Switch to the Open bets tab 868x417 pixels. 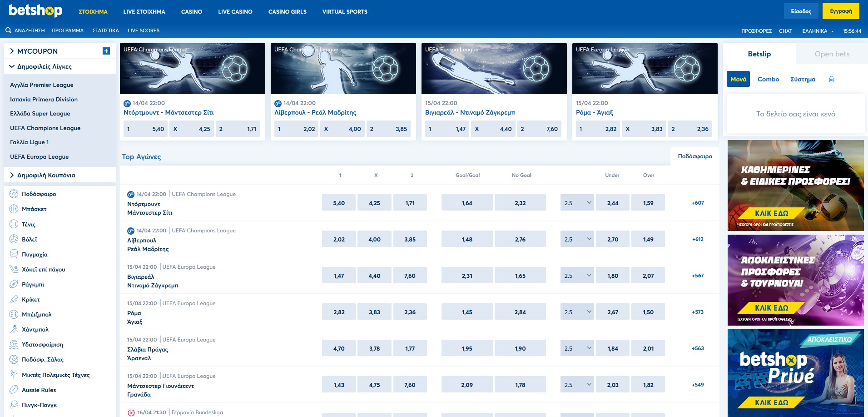pyautogui.click(x=832, y=54)
